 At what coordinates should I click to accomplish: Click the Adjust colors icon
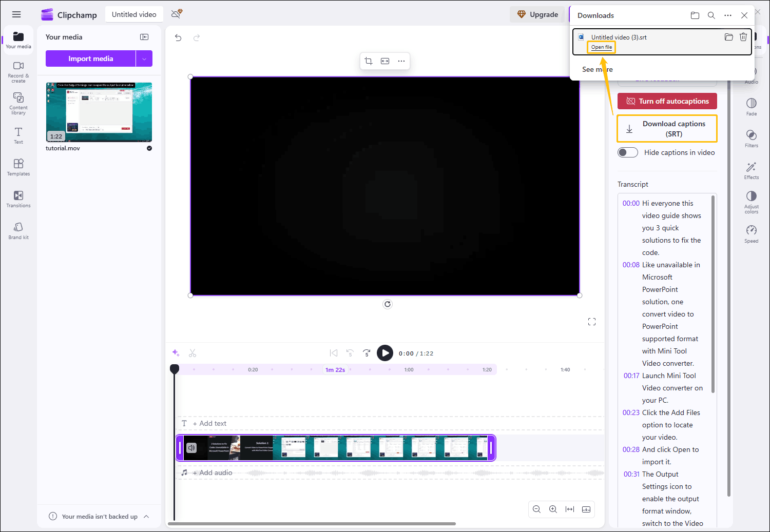(x=751, y=200)
